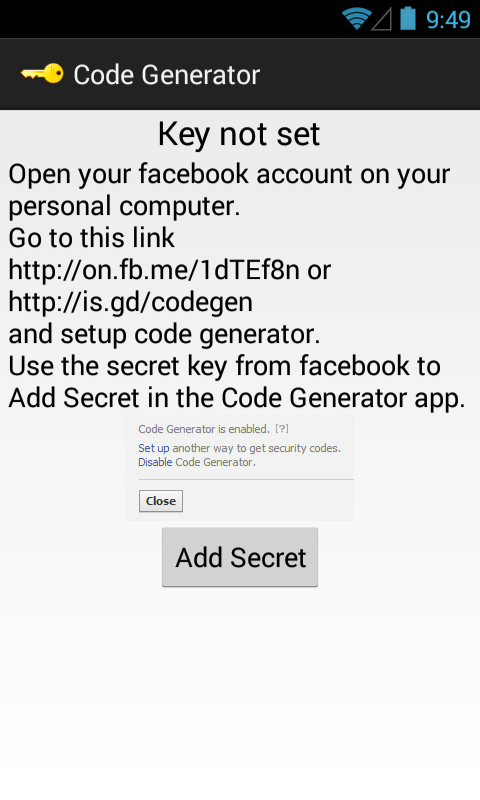The width and height of the screenshot is (480, 800).
Task: Open the is.gd/codegen link
Action: click(131, 302)
